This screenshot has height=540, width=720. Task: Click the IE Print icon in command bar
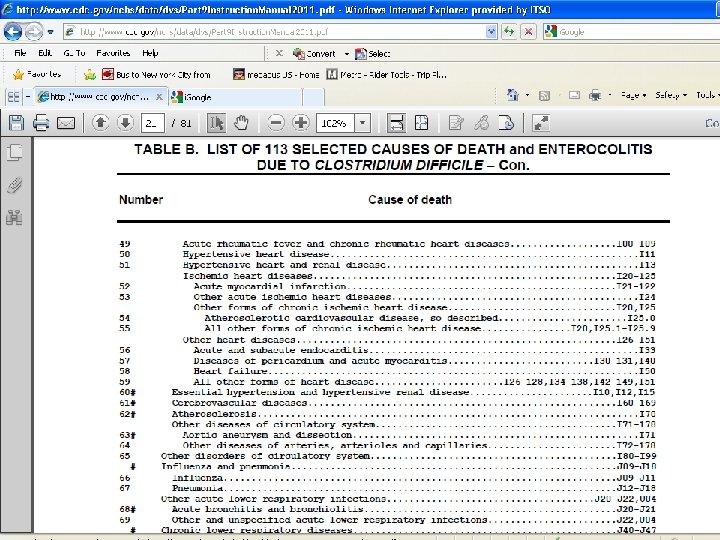point(595,95)
